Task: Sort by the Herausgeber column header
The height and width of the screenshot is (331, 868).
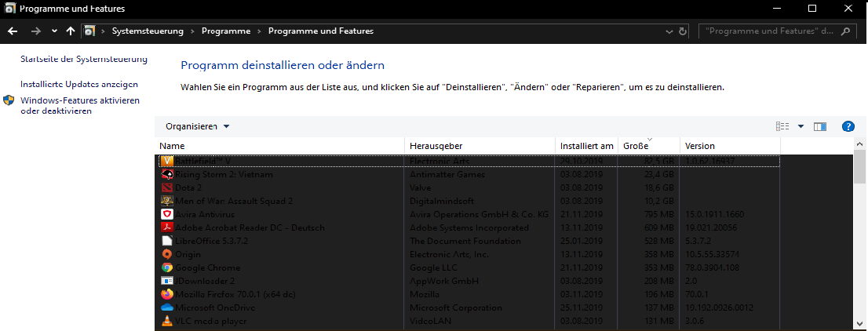Action: [480, 146]
